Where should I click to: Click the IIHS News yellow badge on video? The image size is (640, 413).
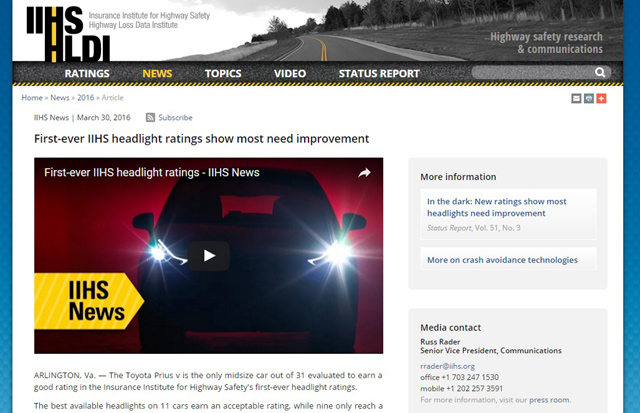coord(89,301)
